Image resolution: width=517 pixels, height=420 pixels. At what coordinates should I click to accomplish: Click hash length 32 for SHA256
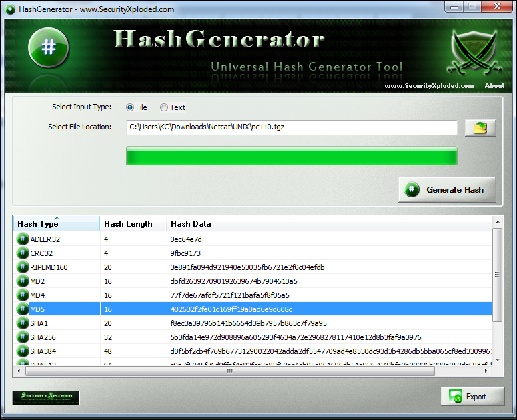coord(108,337)
